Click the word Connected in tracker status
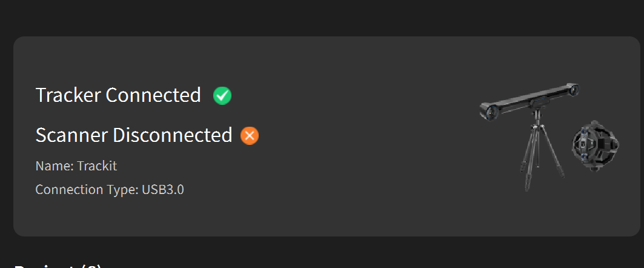This screenshot has width=644, height=268. (153, 95)
